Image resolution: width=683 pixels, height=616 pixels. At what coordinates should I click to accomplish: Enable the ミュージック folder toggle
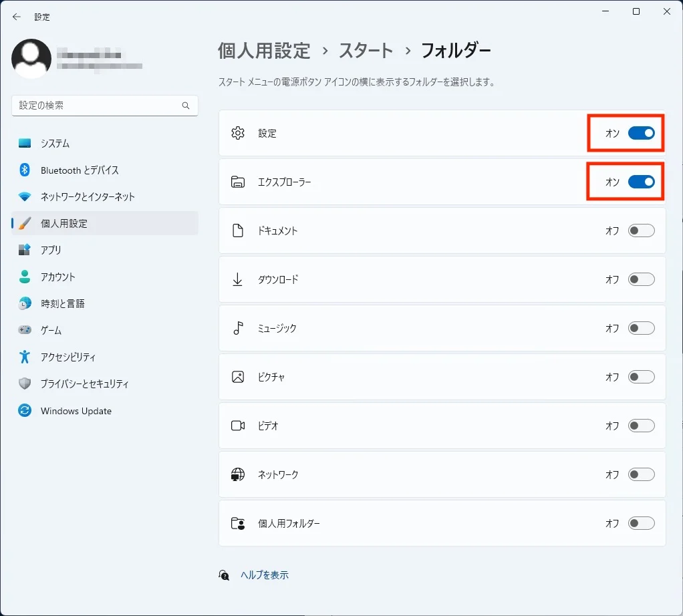641,328
